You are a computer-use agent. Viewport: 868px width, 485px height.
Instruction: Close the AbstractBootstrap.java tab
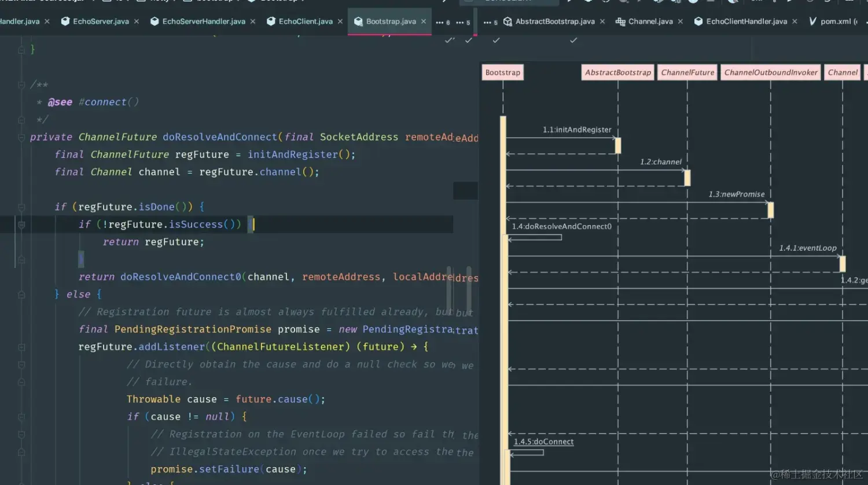coord(602,21)
